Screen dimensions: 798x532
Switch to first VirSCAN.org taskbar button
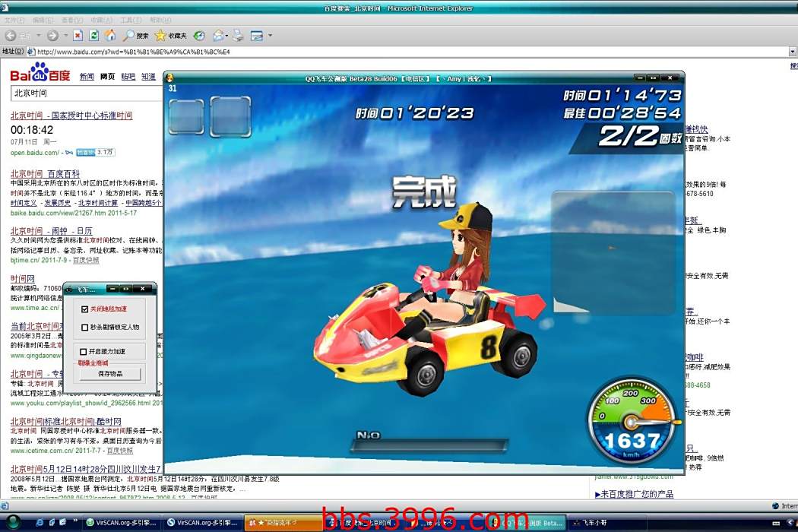tap(122, 522)
